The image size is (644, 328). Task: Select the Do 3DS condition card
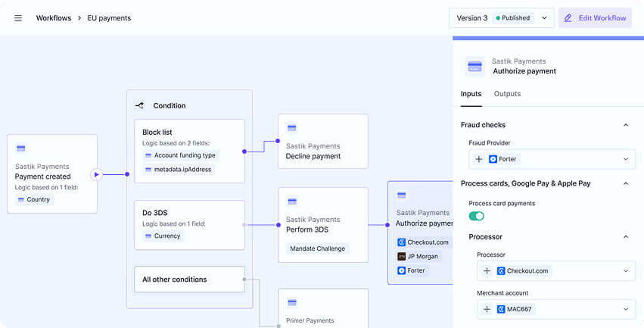[190, 225]
